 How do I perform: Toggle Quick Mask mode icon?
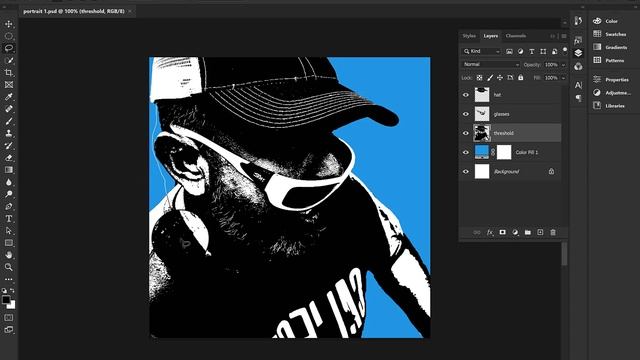(x=9, y=317)
